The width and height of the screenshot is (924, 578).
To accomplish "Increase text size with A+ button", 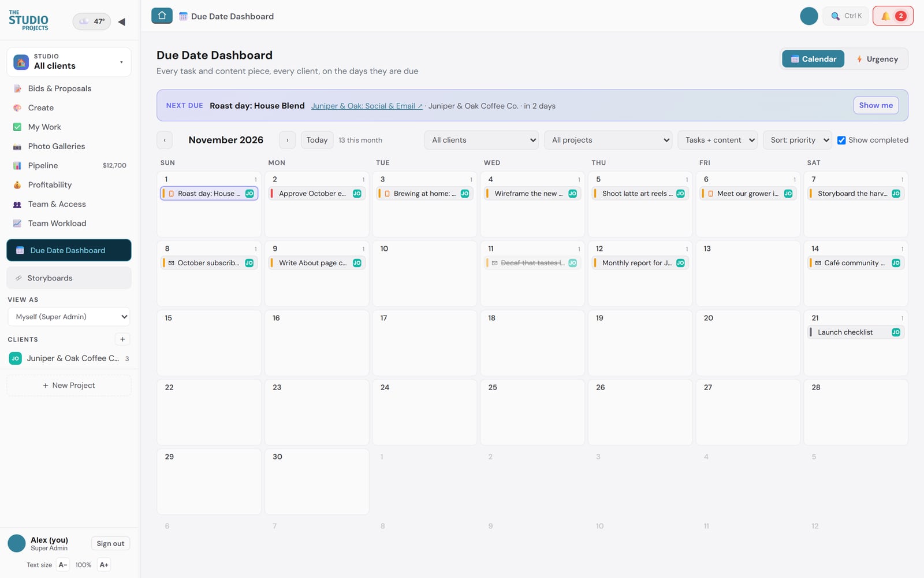I will [104, 565].
